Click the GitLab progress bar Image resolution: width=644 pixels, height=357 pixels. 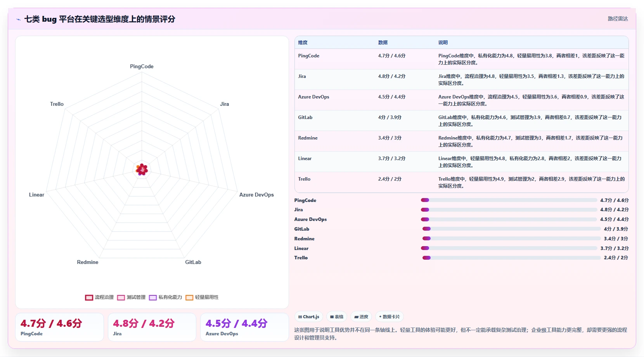[x=511, y=229]
